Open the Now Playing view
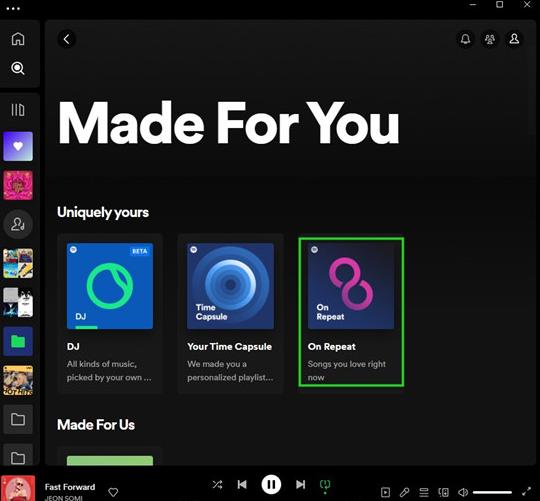540x501 pixels. (385, 492)
